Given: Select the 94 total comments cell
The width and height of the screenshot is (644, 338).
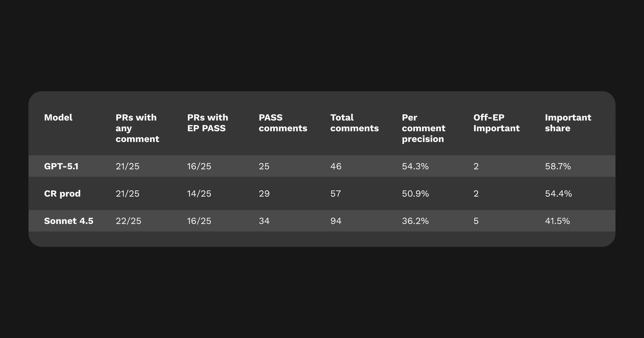Looking at the screenshot, I should pyautogui.click(x=336, y=221).
